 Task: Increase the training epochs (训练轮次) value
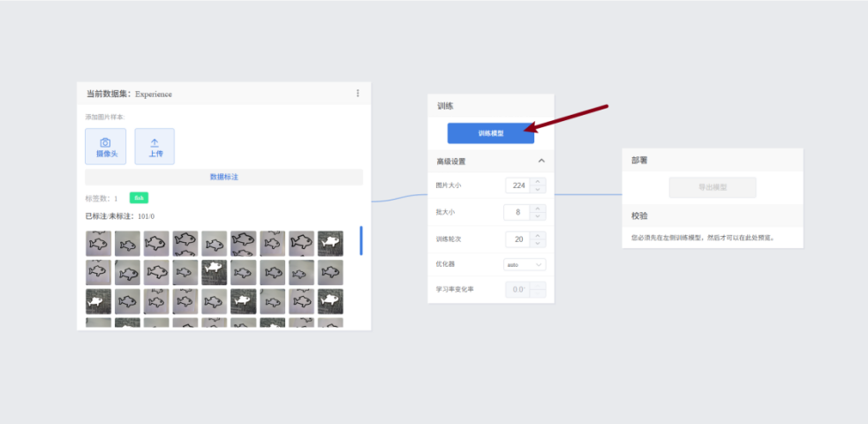540,235
